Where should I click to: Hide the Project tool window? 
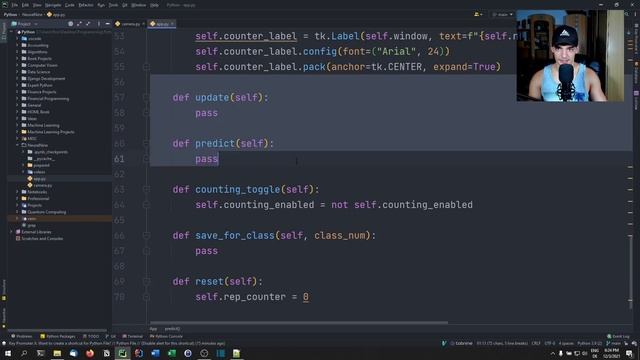[x=107, y=24]
